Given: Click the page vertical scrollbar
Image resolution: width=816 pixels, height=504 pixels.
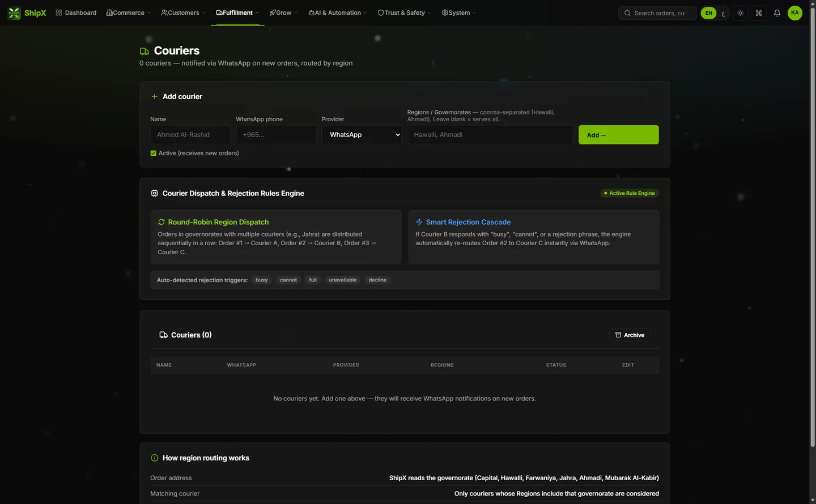Looking at the screenshot, I should tap(812, 227).
